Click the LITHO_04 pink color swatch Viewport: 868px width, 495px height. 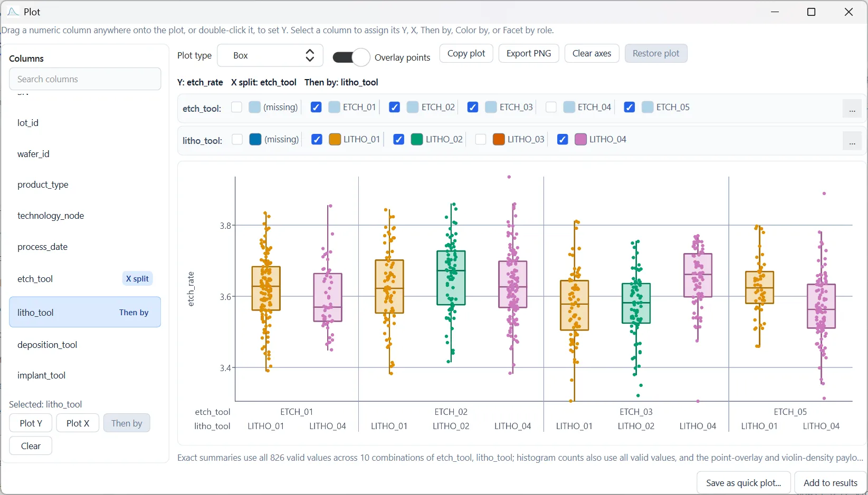click(x=580, y=139)
